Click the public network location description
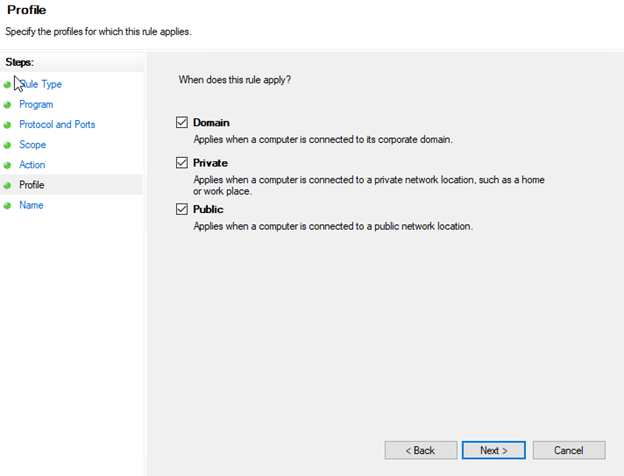 (x=333, y=226)
